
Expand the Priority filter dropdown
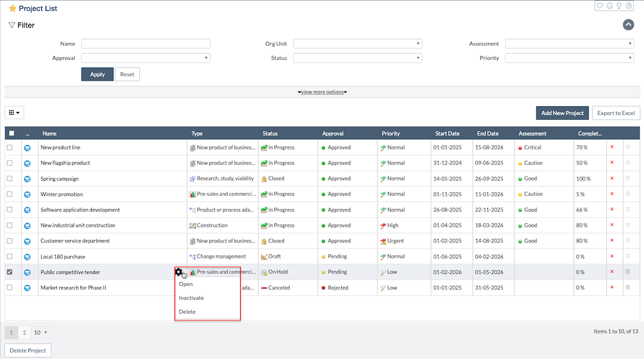point(569,58)
